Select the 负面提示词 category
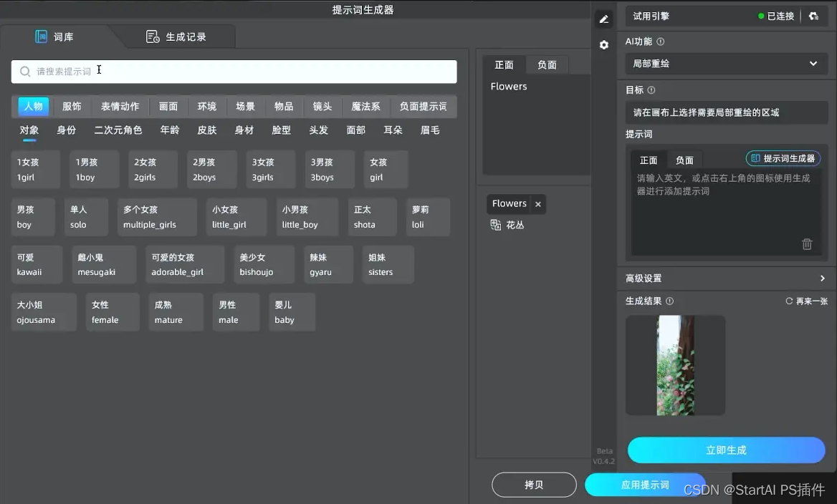 click(x=423, y=107)
